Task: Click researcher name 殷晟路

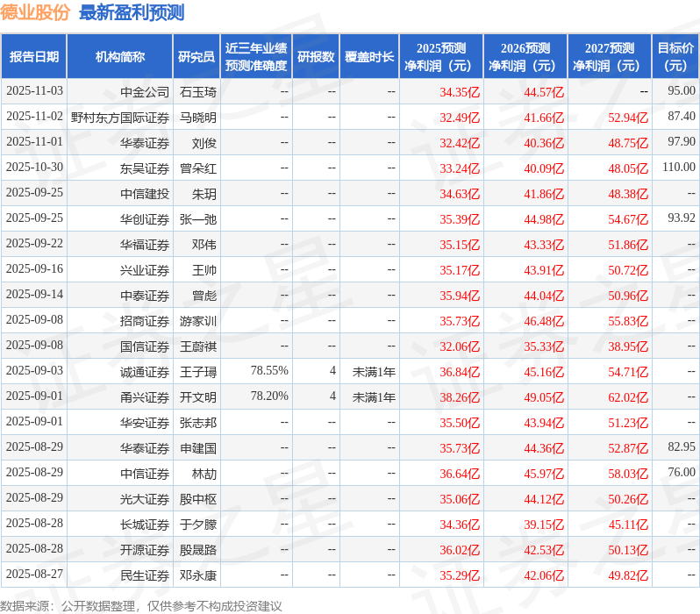Action: (x=198, y=550)
